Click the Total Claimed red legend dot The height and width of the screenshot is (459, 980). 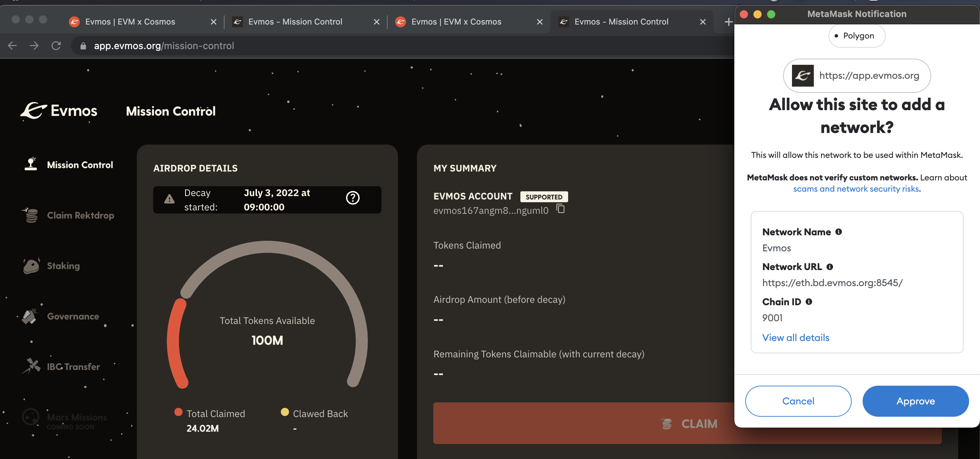click(178, 412)
